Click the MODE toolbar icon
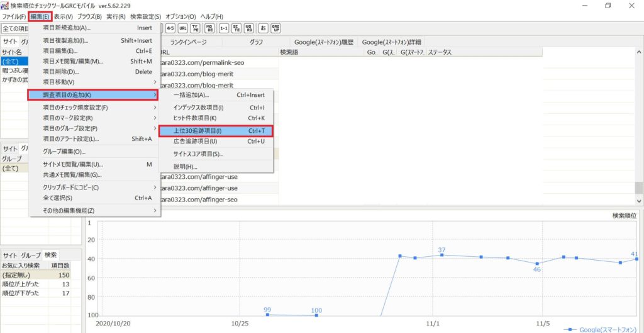 click(210, 28)
